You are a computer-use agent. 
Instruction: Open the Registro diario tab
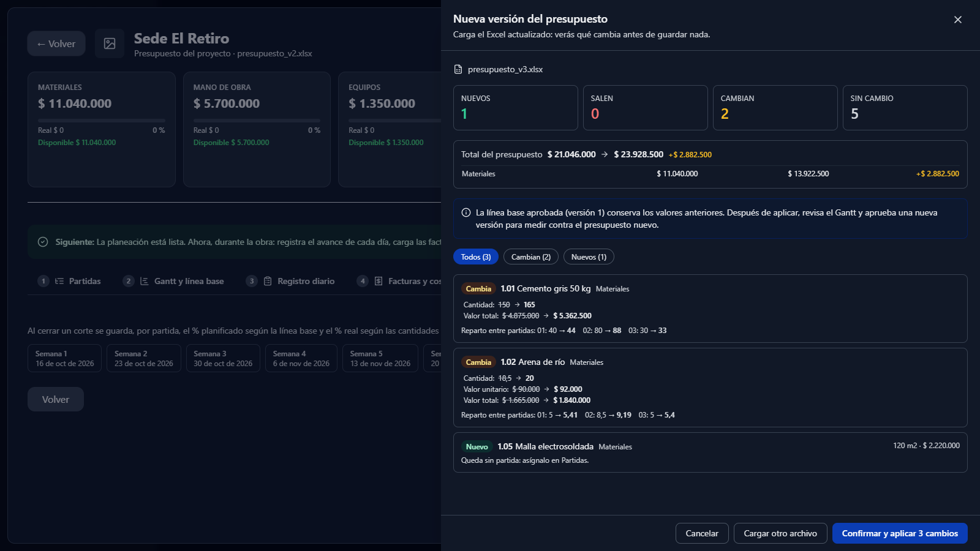[x=290, y=281]
